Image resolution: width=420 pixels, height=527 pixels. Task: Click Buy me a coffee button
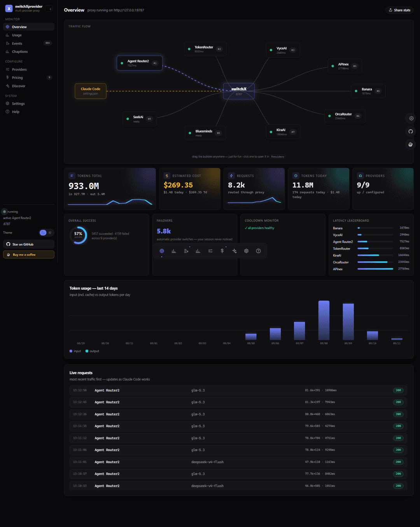point(29,254)
